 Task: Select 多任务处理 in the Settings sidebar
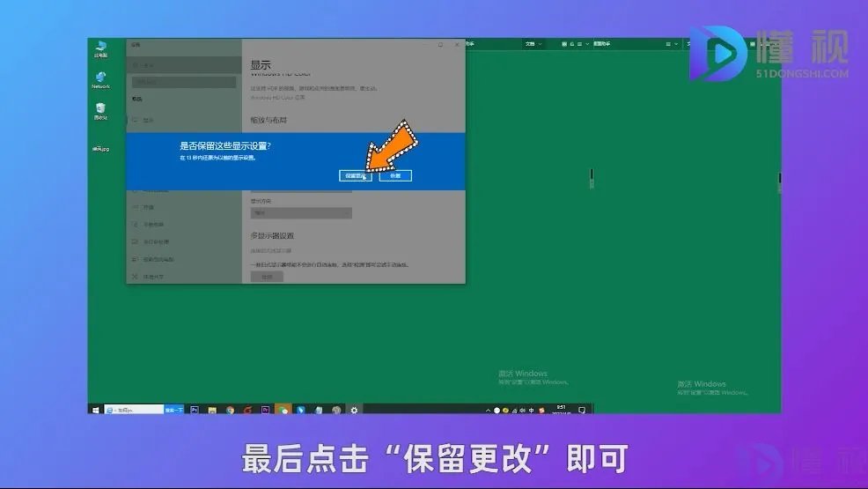tap(184, 241)
